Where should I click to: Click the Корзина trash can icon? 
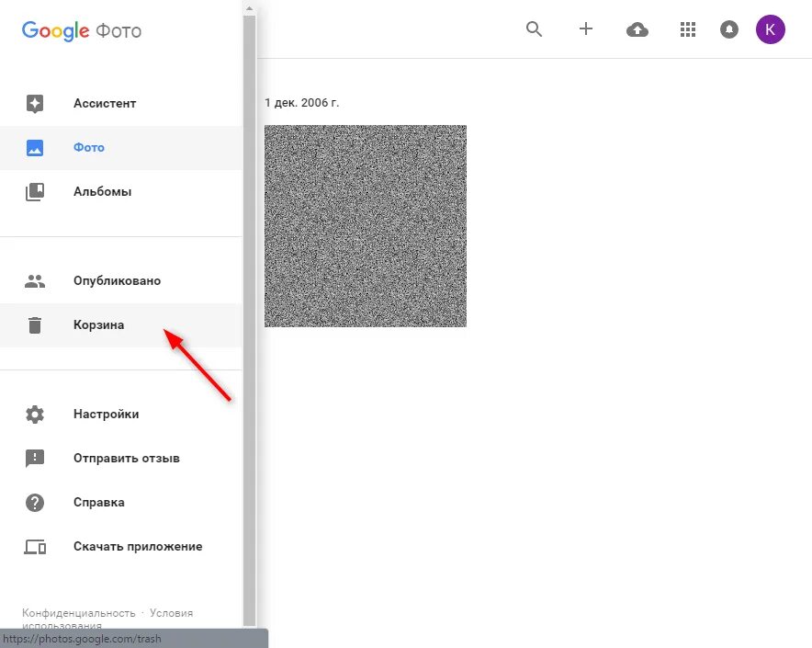[35, 325]
